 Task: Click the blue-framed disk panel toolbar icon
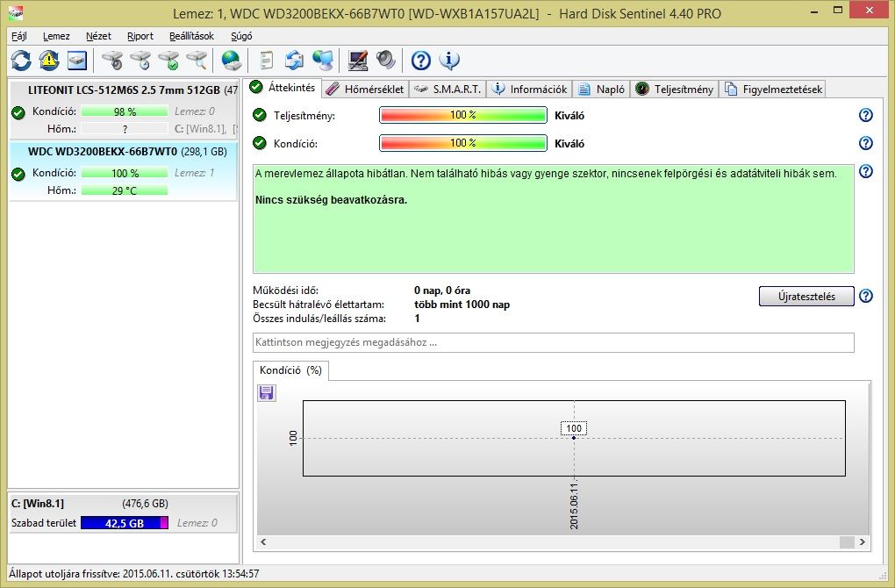tap(77, 60)
